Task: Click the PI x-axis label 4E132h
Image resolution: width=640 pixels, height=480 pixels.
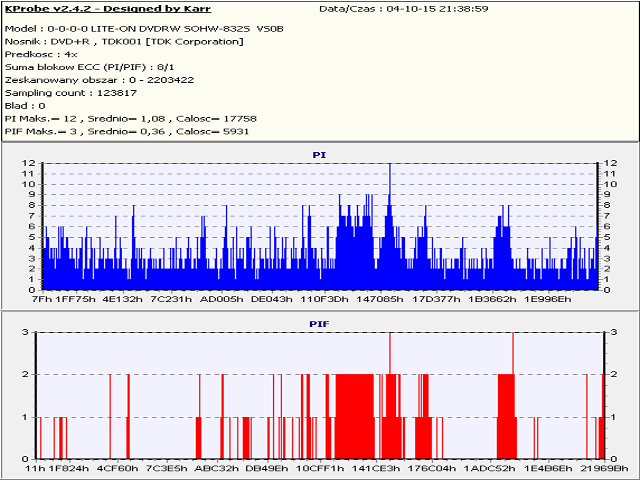Action: 122,299
